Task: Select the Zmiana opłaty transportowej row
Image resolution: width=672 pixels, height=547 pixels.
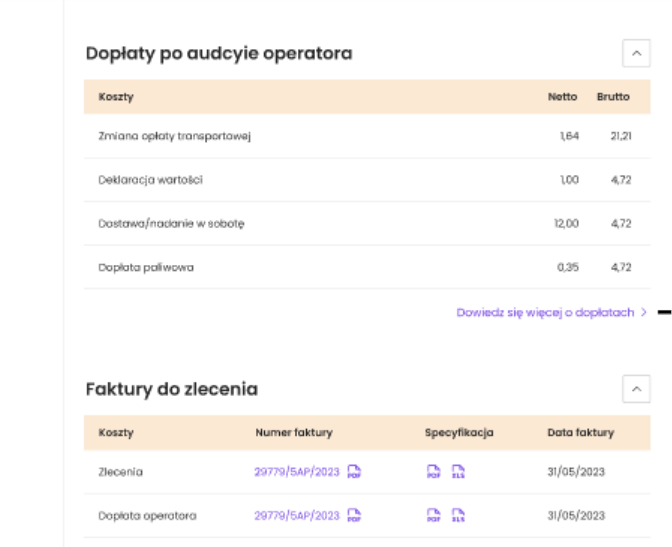Action: click(174, 136)
